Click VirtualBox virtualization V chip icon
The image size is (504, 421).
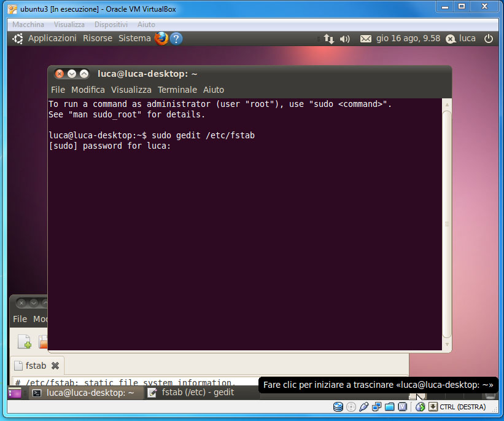(403, 407)
